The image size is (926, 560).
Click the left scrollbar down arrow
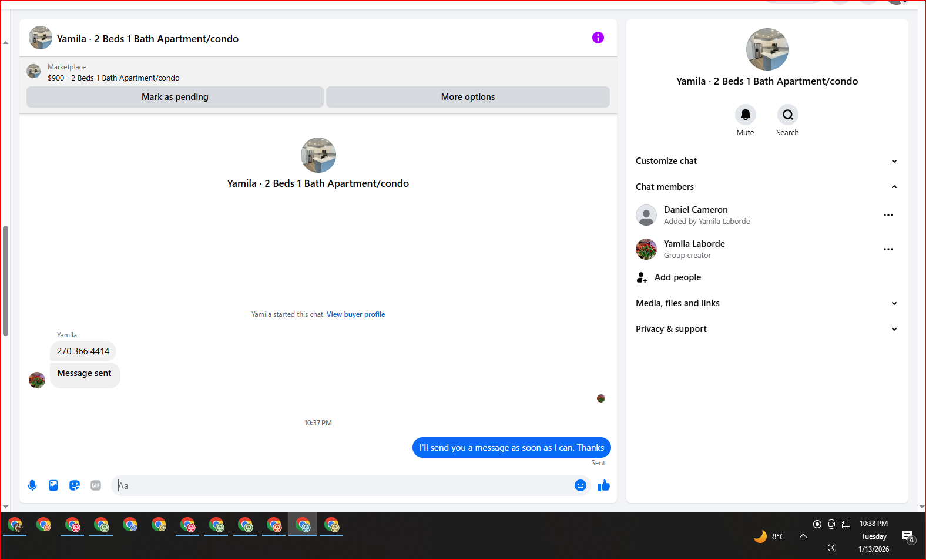click(5, 507)
